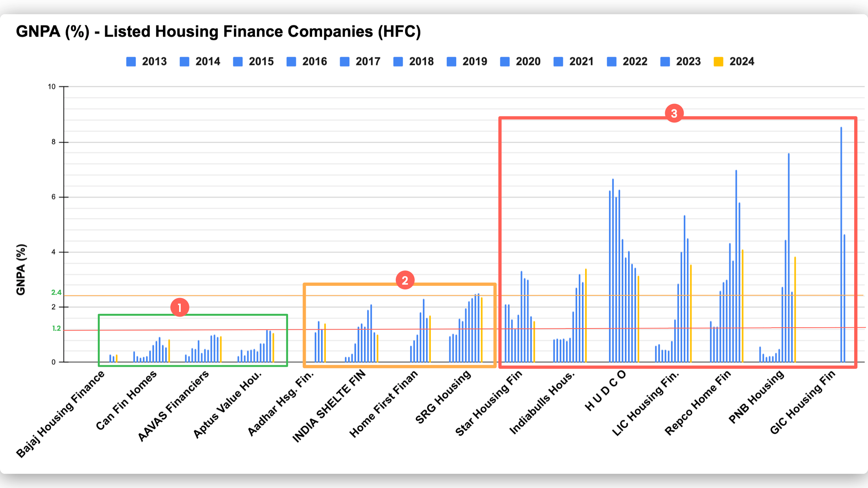Image resolution: width=868 pixels, height=488 pixels.
Task: Click the green 2.4 threshold label
Action: tap(56, 293)
